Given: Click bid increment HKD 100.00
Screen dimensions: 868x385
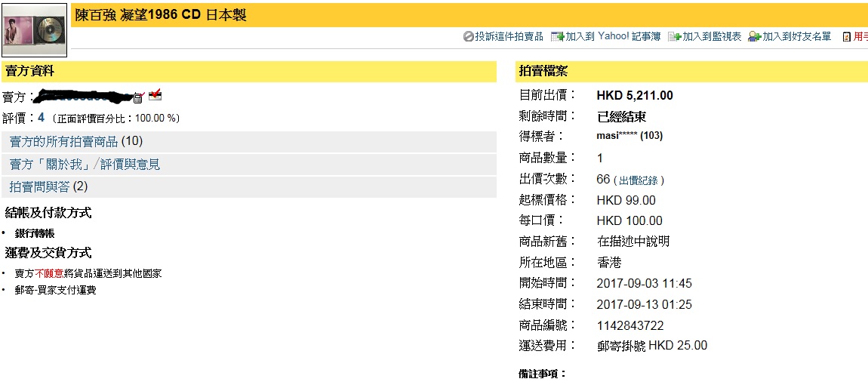Looking at the screenshot, I should tap(629, 221).
